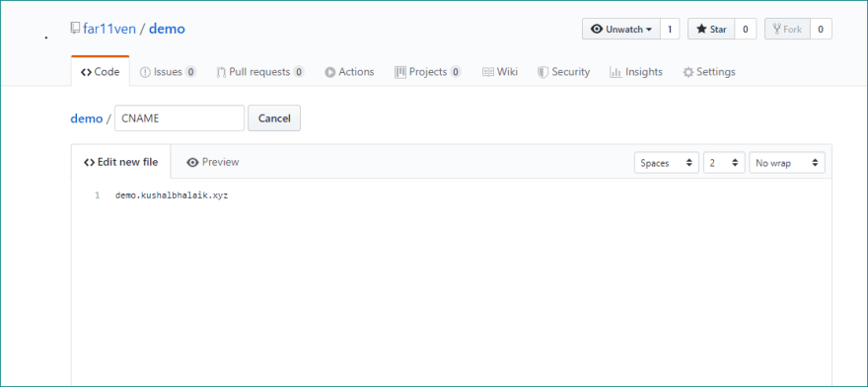View watchers count of 1
Image resolution: width=868 pixels, height=387 pixels.
point(670,30)
